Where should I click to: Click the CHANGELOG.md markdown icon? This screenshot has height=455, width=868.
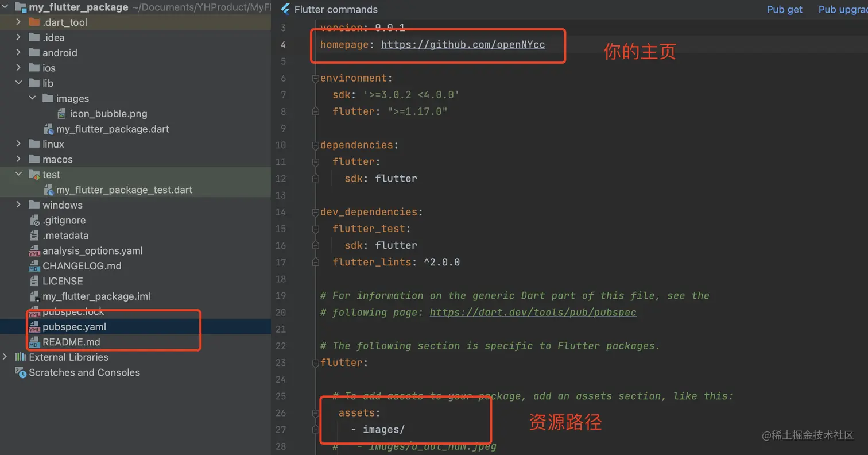[x=34, y=265]
